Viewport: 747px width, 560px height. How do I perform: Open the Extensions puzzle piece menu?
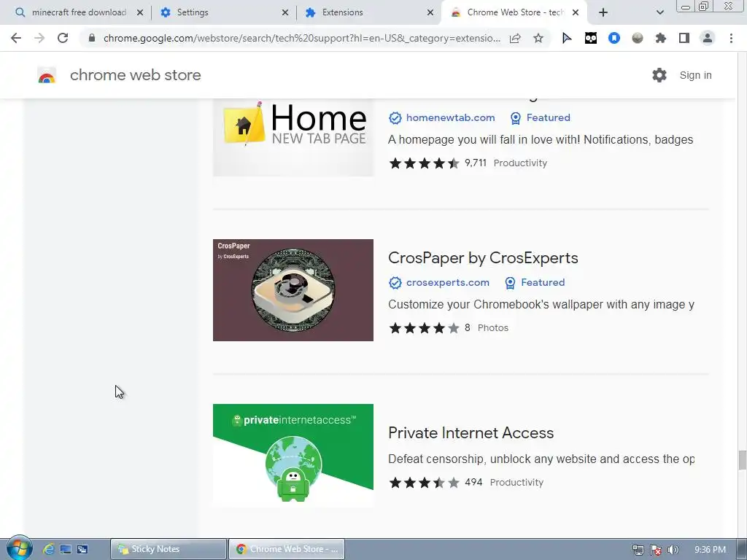(661, 38)
